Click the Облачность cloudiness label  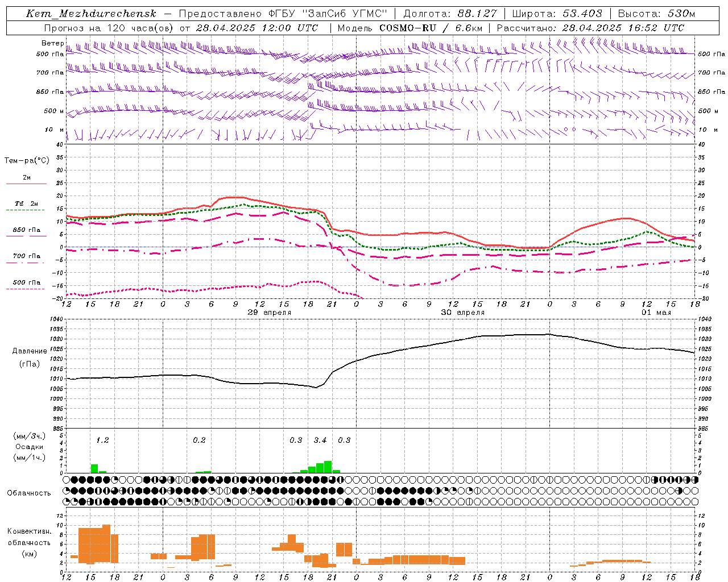point(29,493)
